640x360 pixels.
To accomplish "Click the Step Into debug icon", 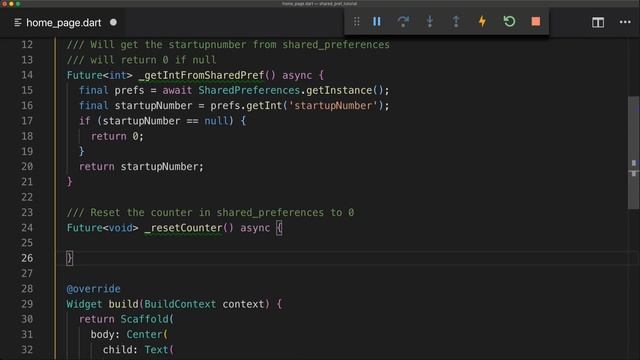I will pyautogui.click(x=429, y=22).
